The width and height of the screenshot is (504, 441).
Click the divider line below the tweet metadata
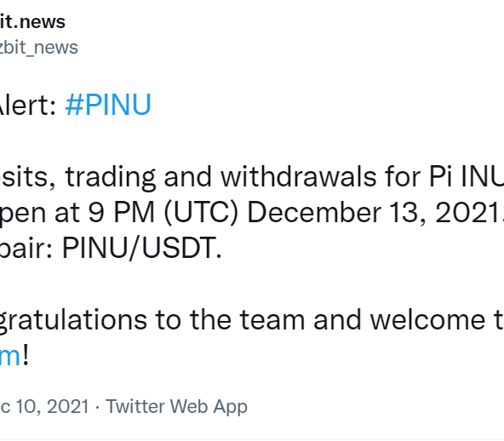point(252,439)
